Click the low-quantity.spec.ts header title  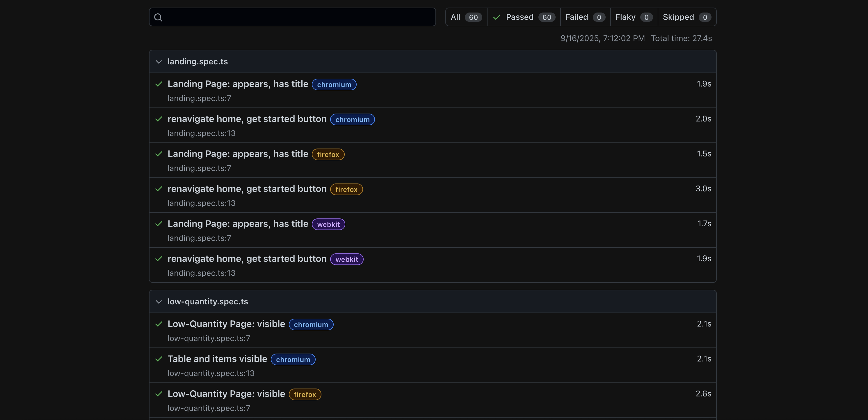tap(208, 301)
